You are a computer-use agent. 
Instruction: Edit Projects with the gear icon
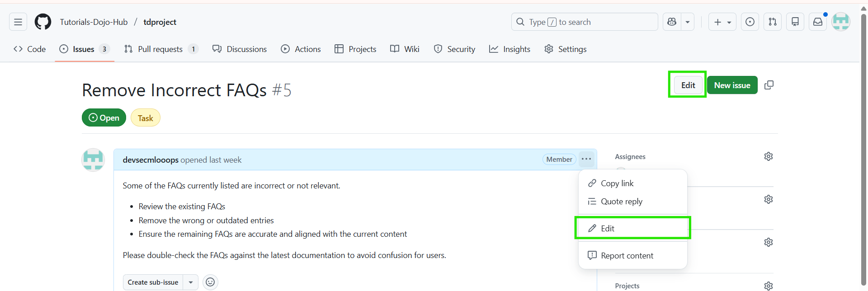point(769,286)
